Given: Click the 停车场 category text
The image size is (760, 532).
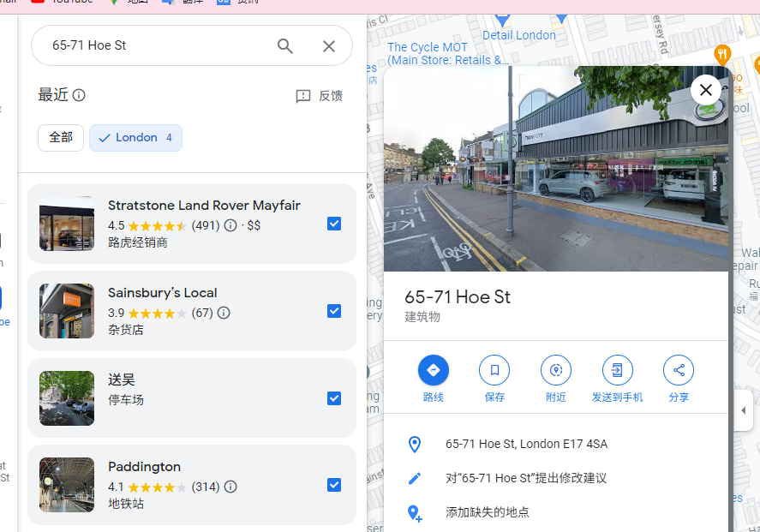Looking at the screenshot, I should point(126,400).
